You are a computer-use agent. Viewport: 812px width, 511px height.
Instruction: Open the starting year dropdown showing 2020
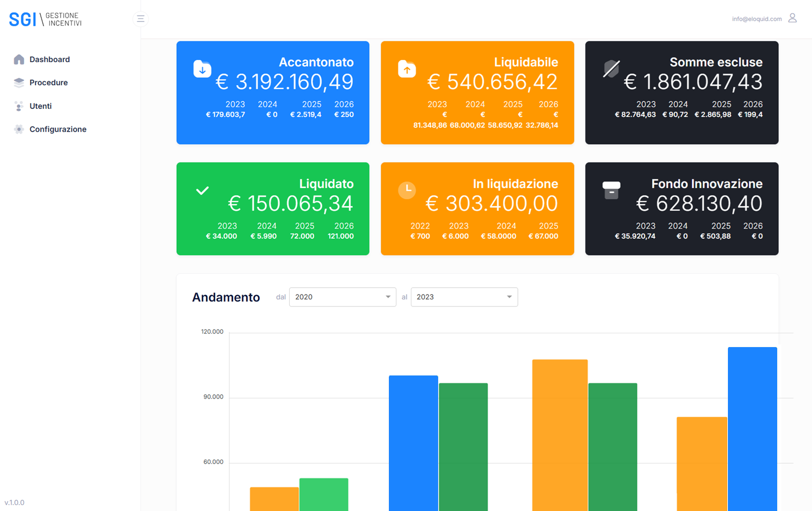342,297
